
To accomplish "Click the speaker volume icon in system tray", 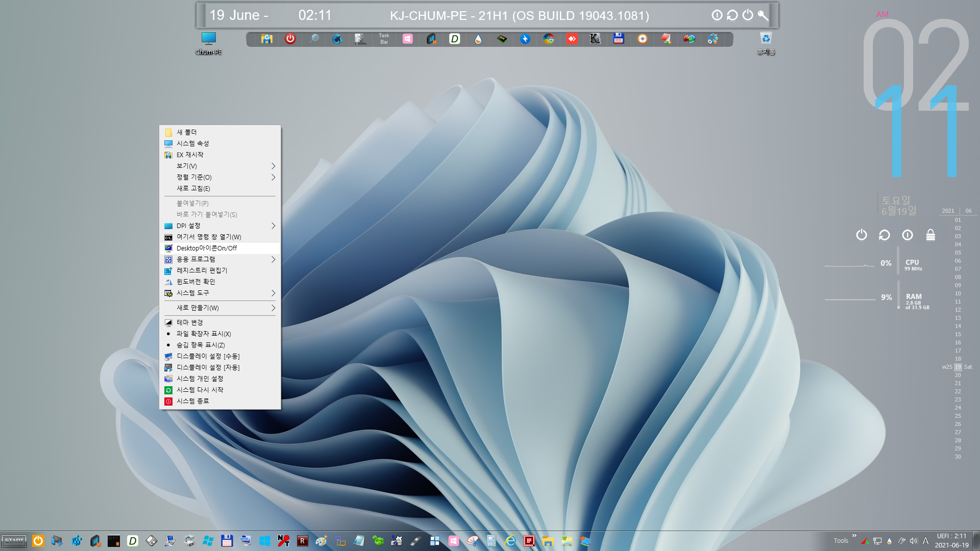I will coord(914,541).
